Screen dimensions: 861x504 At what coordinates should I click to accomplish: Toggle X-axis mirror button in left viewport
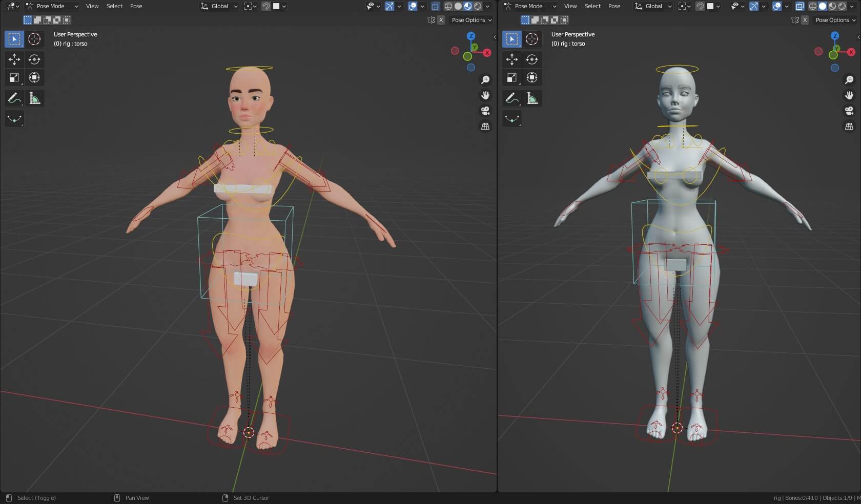coord(441,20)
